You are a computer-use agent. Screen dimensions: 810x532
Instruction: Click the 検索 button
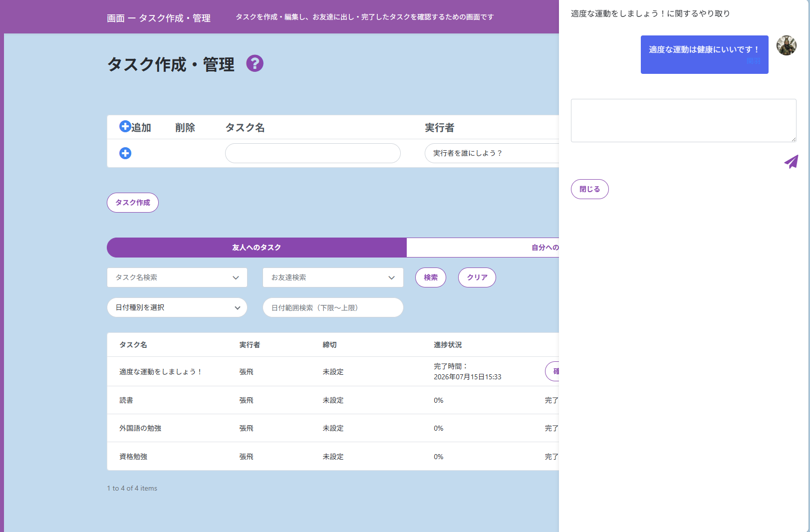431,277
